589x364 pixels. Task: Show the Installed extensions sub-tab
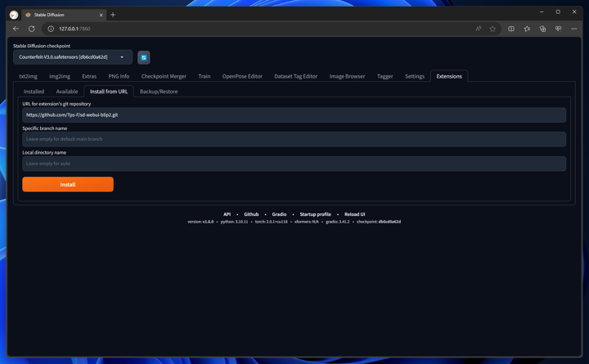tap(34, 92)
